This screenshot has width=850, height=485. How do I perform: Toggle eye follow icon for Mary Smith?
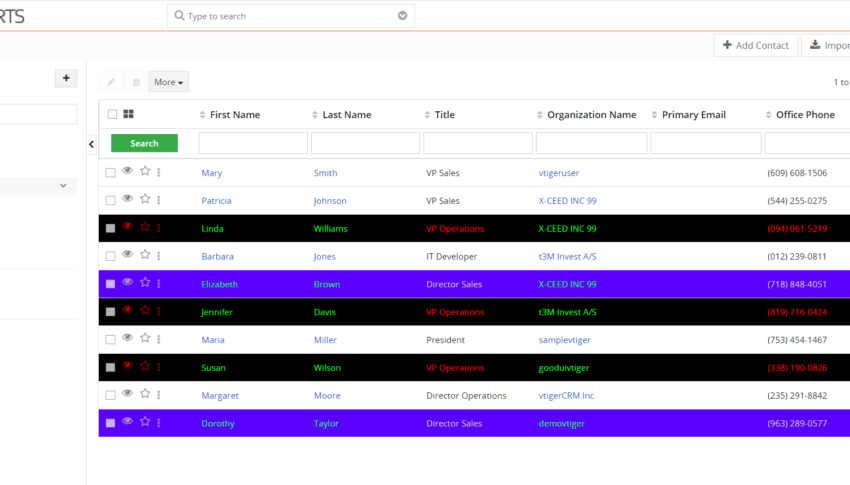(x=127, y=171)
